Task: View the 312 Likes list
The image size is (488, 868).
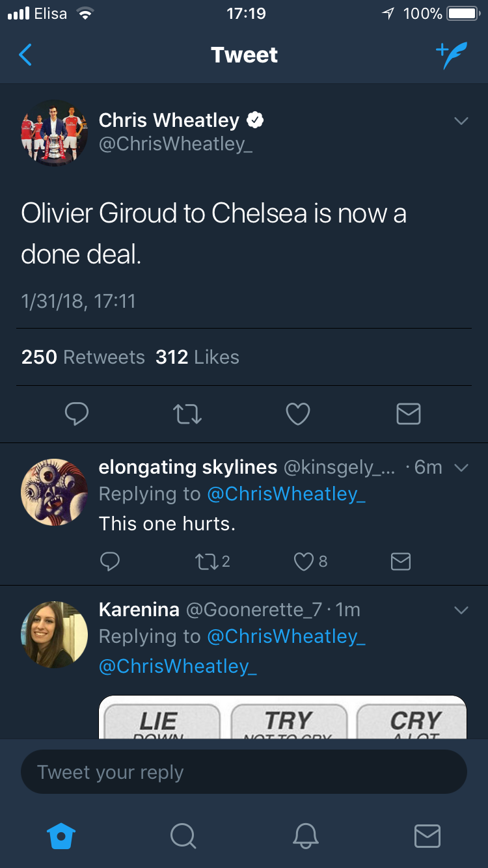Action: coord(197,357)
